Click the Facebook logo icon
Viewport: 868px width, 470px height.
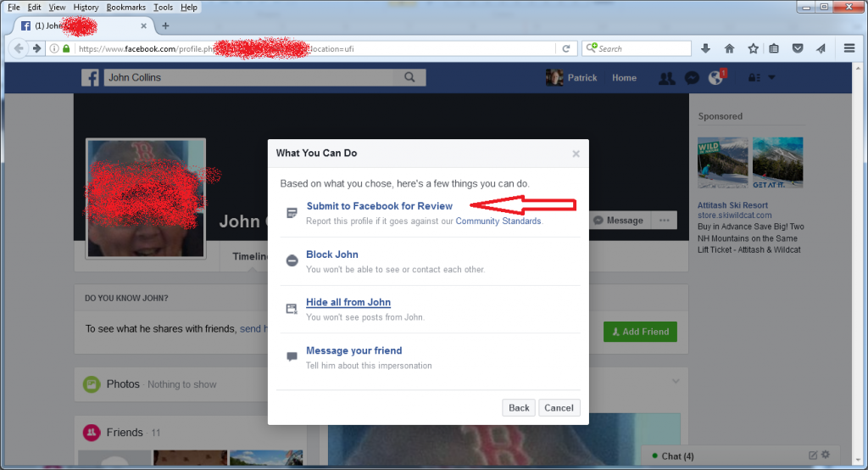click(x=90, y=77)
